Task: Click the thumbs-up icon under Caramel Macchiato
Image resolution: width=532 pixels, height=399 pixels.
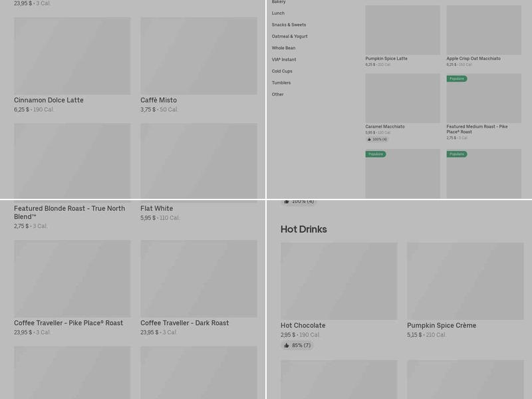Action: point(369,140)
